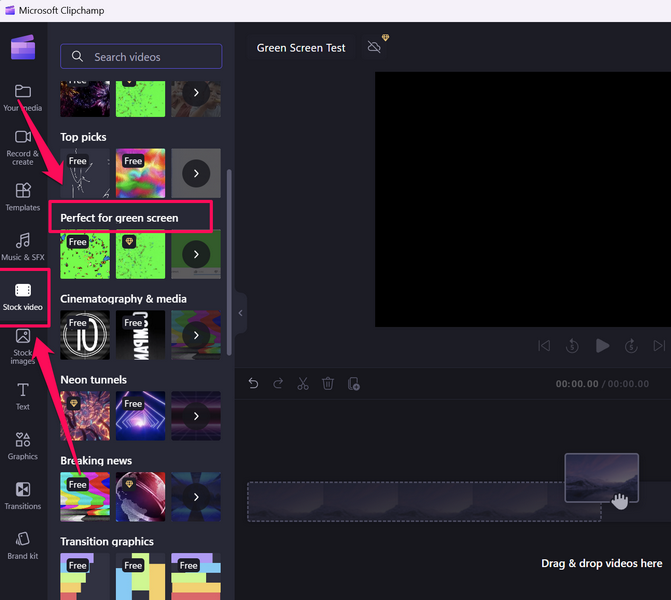Screen dimensions: 671x600
Task: Collapse the side panel with chevron
Action: point(240,313)
